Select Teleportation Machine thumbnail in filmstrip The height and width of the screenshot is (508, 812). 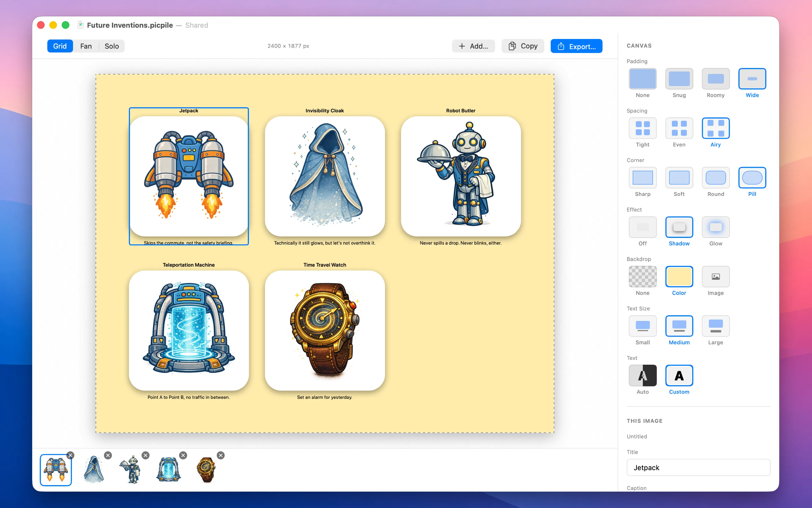point(169,470)
